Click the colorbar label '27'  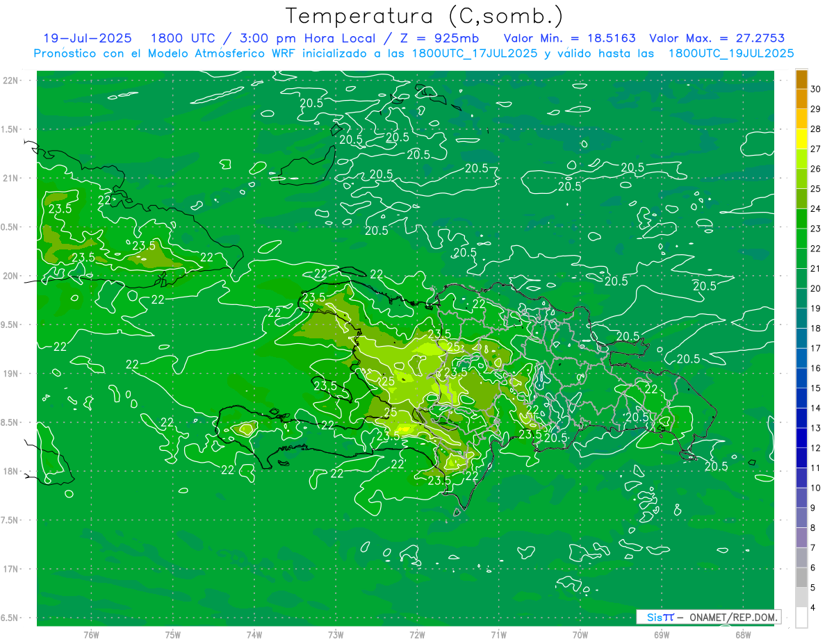tap(816, 149)
